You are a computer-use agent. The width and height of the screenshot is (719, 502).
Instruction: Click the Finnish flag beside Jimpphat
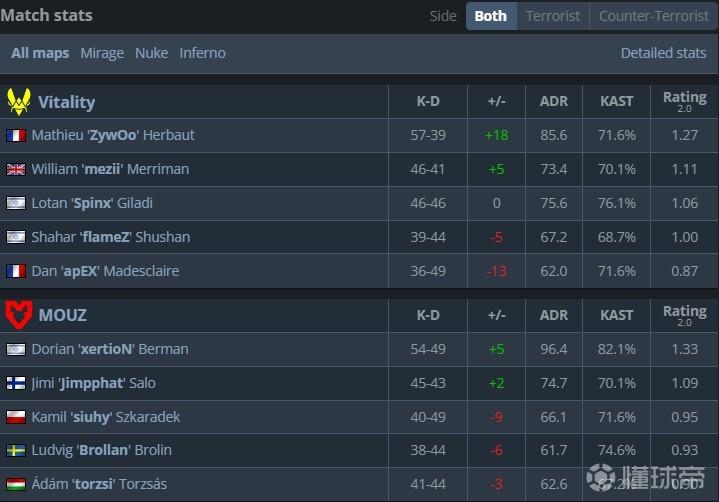coord(16,383)
